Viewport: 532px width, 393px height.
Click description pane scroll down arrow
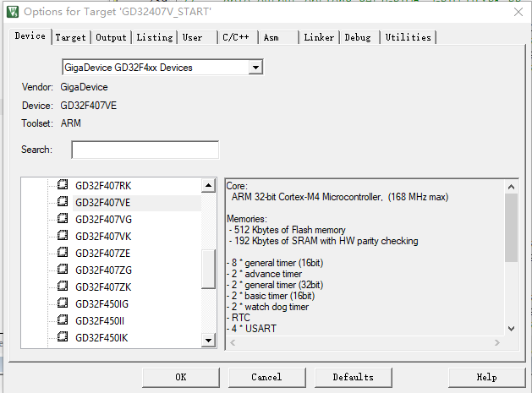click(512, 328)
